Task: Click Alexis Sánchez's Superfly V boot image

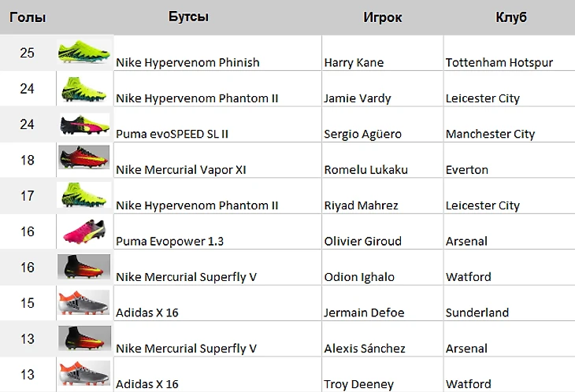Action: (84, 338)
